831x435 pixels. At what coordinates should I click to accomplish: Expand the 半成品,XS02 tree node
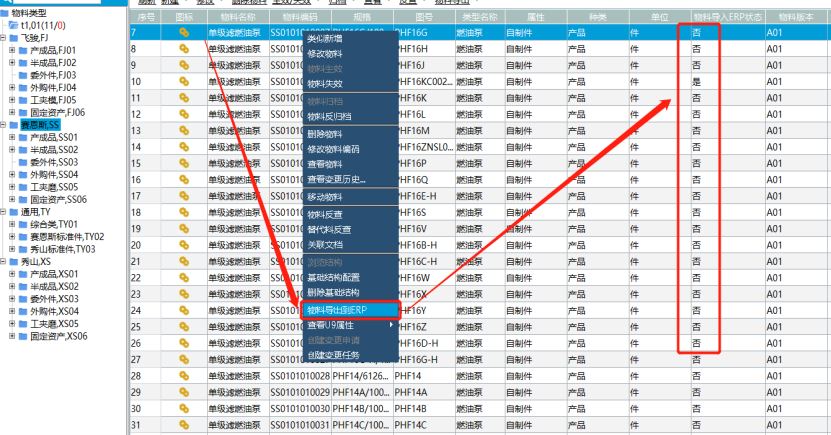(12, 286)
